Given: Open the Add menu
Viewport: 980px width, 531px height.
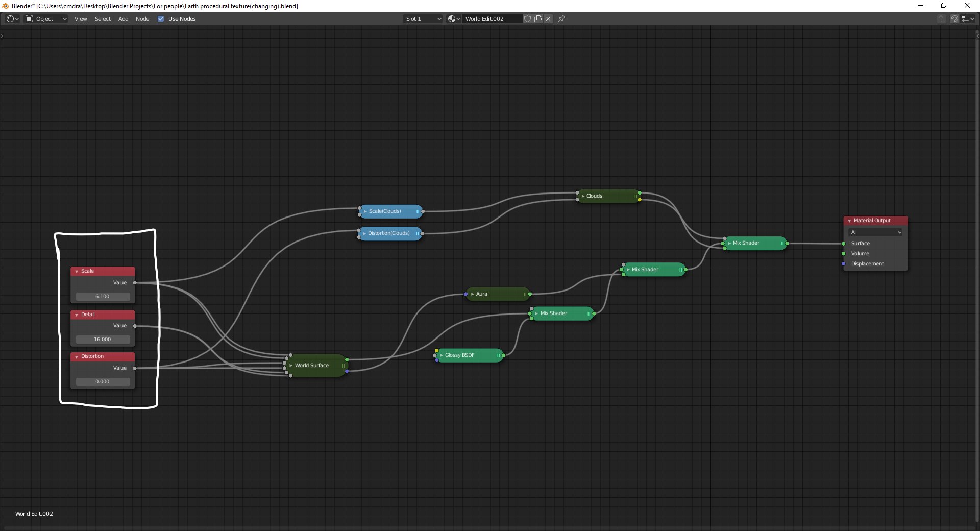Looking at the screenshot, I should click(123, 19).
